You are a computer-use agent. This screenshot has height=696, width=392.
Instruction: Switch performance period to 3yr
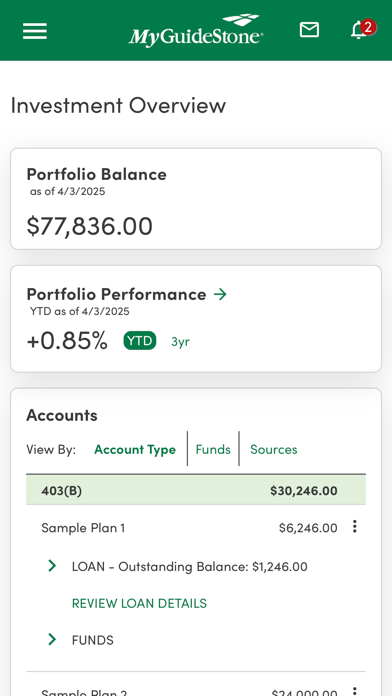(x=180, y=341)
